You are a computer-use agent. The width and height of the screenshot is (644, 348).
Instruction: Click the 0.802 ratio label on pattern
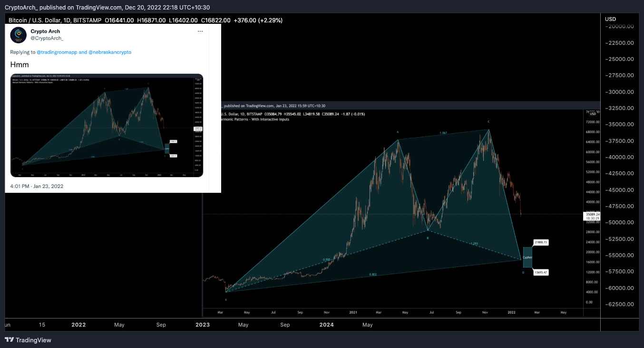coord(373,275)
